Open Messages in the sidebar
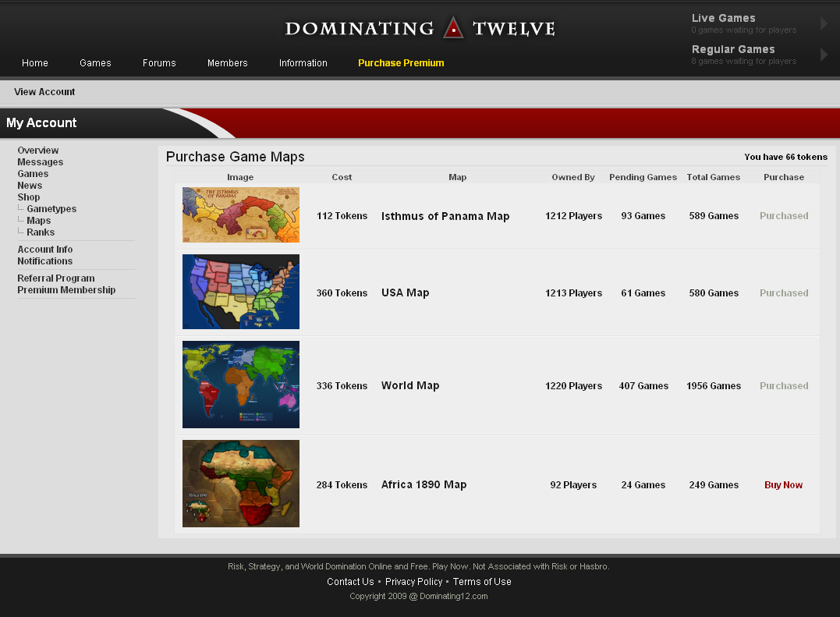840x617 pixels. pyautogui.click(x=41, y=162)
